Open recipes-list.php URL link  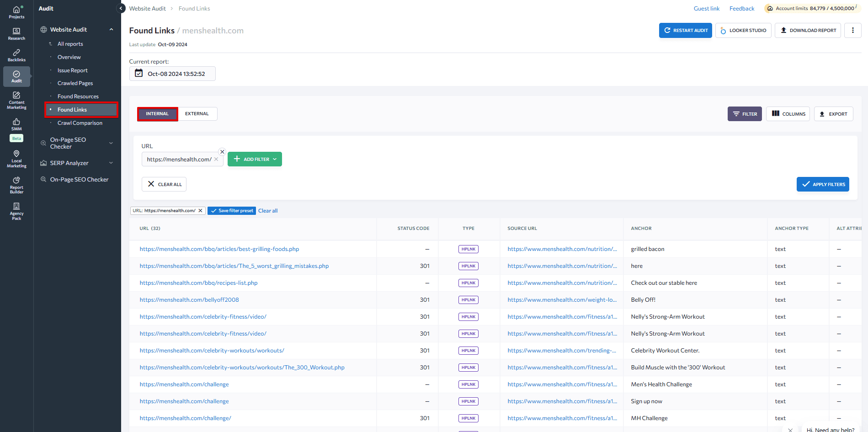[x=198, y=283]
